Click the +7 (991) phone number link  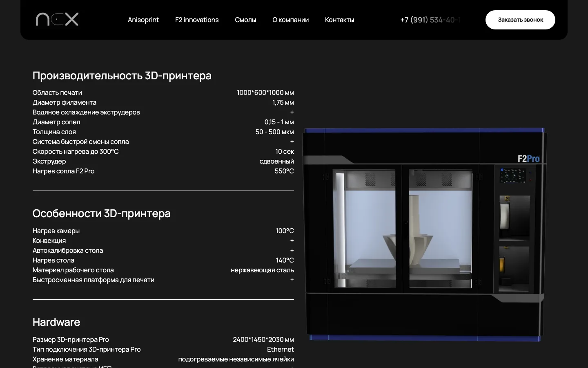430,20
